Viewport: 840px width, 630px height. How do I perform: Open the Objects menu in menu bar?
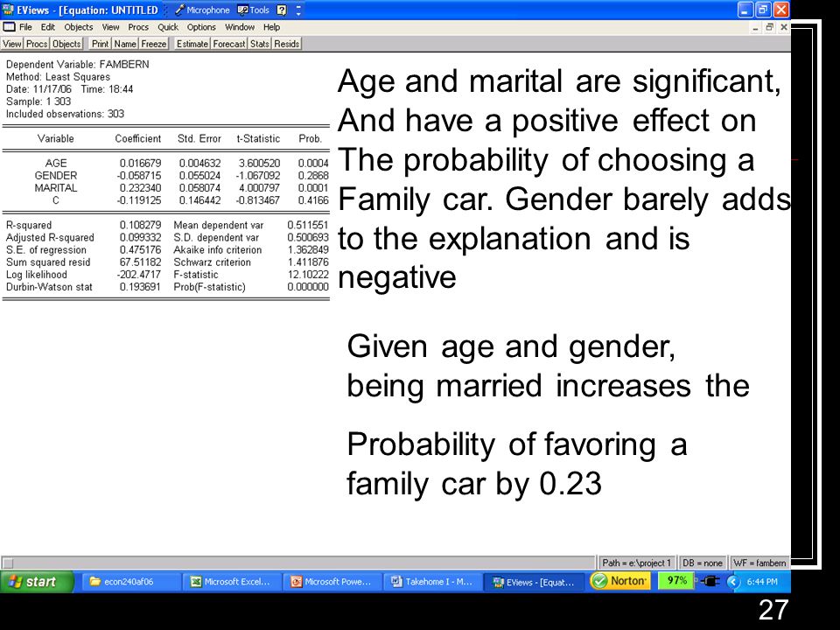pos(78,27)
